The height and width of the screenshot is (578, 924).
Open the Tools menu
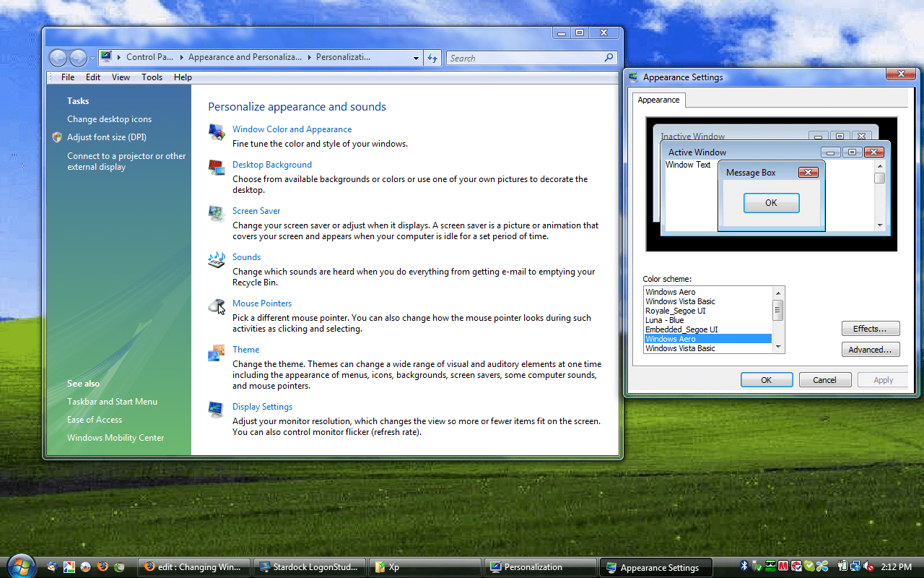pyautogui.click(x=152, y=77)
